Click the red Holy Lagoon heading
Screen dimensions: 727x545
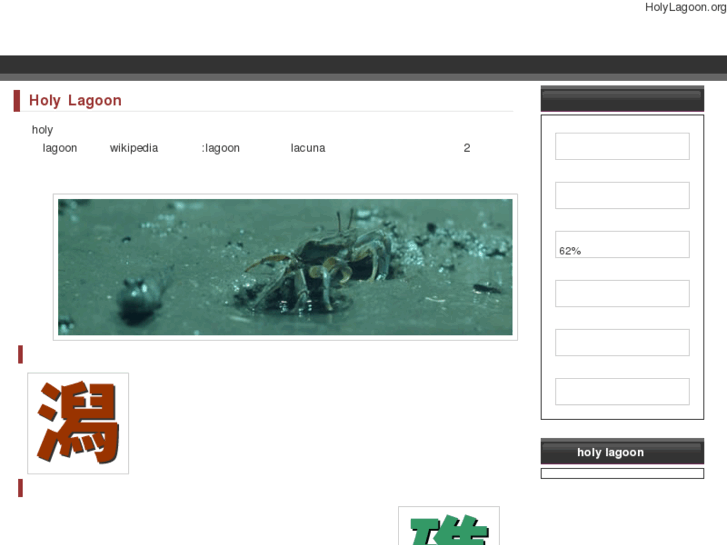point(75,100)
